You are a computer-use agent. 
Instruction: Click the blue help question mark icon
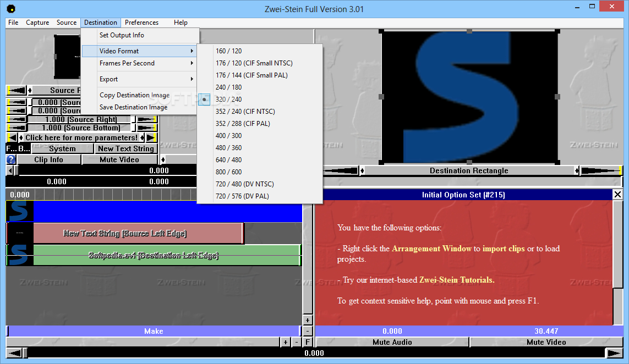tap(11, 159)
